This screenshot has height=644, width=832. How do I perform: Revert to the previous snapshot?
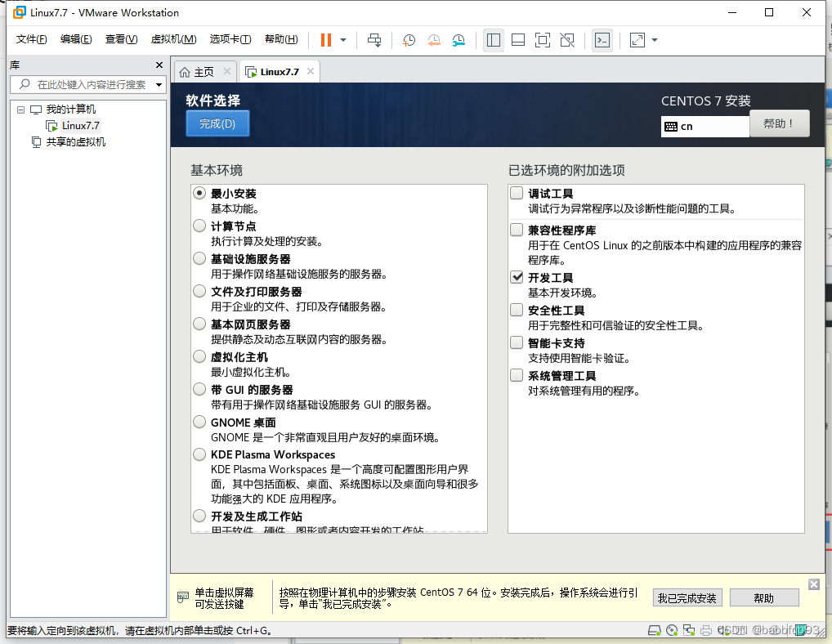(x=434, y=40)
